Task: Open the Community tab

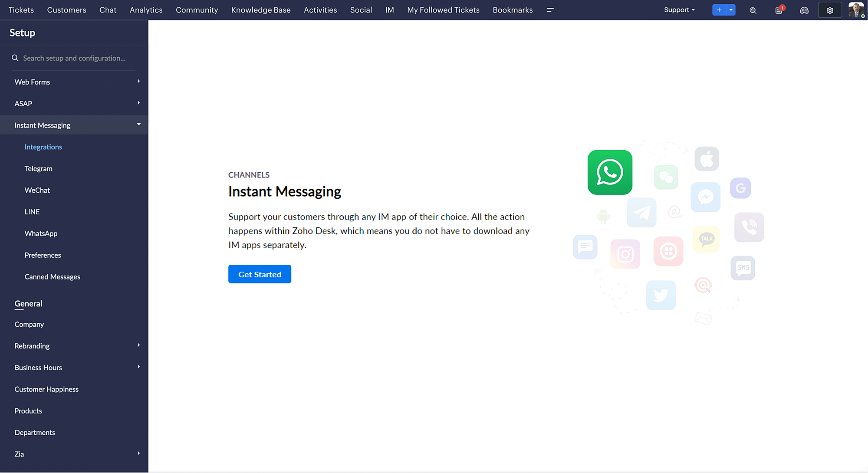Action: pyautogui.click(x=197, y=10)
